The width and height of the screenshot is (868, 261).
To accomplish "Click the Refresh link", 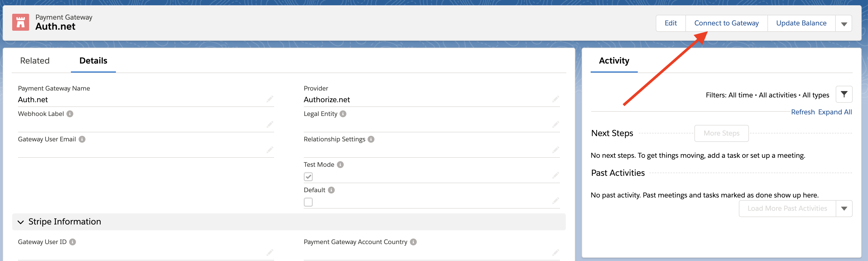I will [x=803, y=112].
